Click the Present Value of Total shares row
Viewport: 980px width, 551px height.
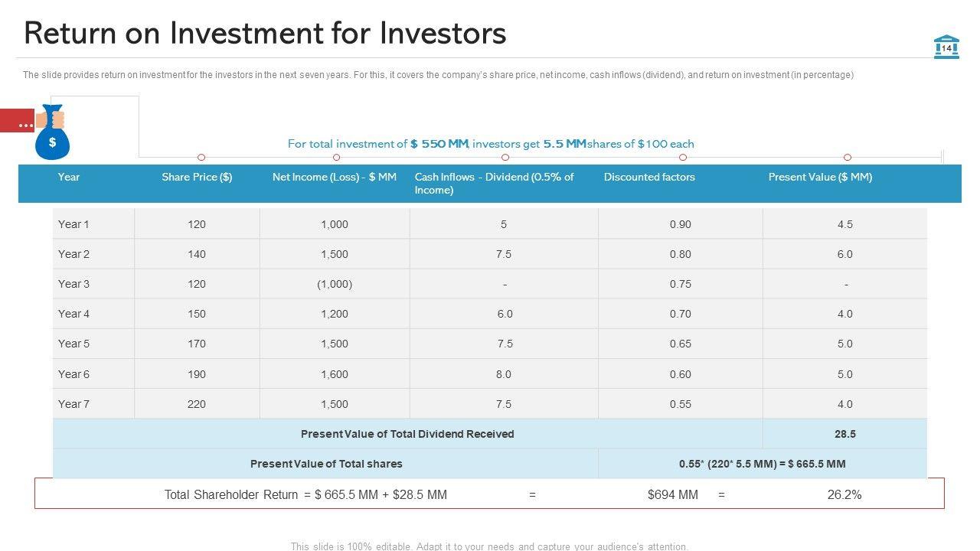(x=326, y=464)
